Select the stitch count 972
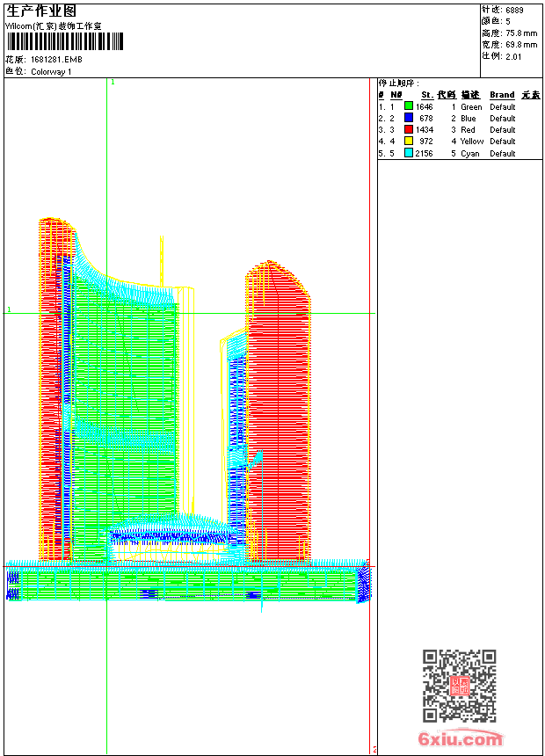Viewport: 545px width, 756px height. (426, 142)
